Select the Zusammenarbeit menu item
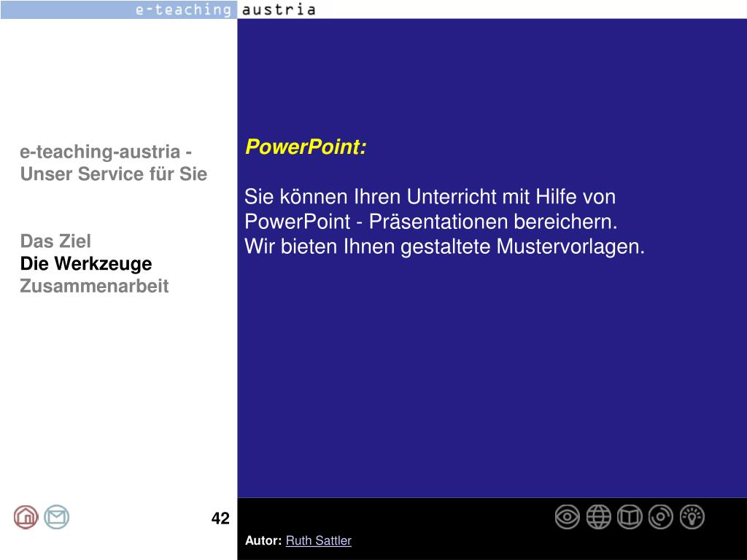This screenshot has height=560, width=747. click(x=94, y=286)
